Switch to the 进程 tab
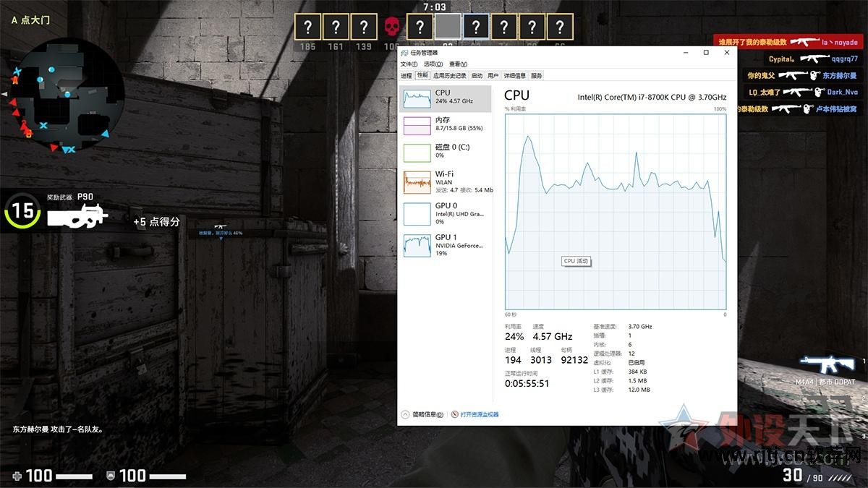The height and width of the screenshot is (488, 868). [x=406, y=75]
